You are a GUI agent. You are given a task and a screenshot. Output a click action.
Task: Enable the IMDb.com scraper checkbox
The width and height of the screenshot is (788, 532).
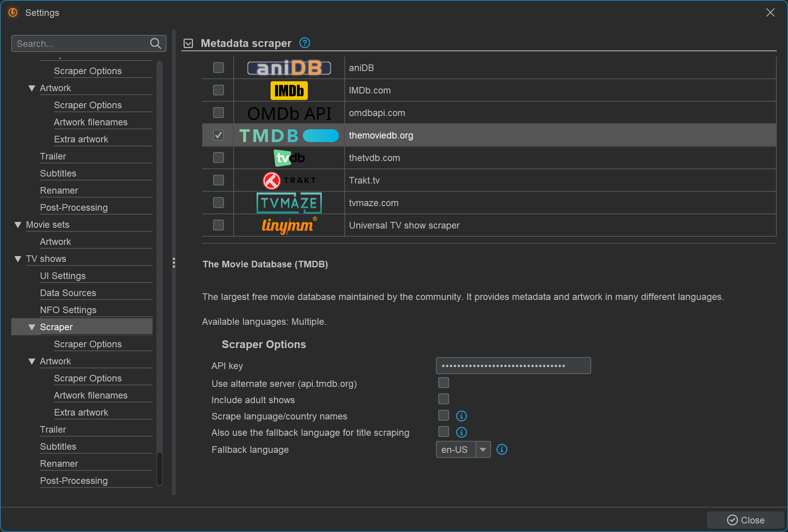pos(219,90)
